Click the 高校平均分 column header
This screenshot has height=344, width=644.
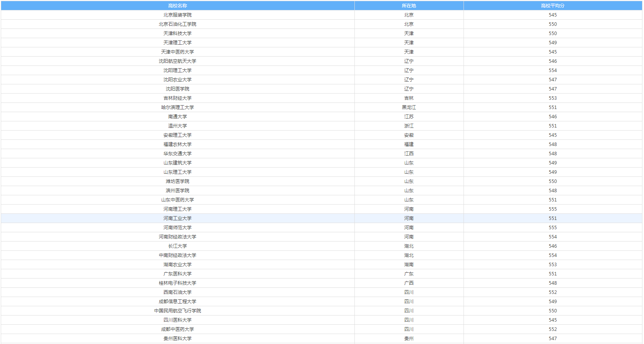(553, 6)
